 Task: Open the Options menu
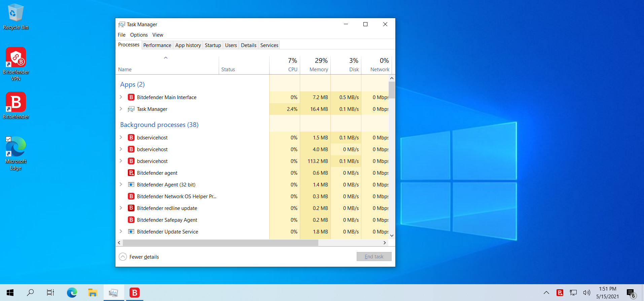click(139, 35)
